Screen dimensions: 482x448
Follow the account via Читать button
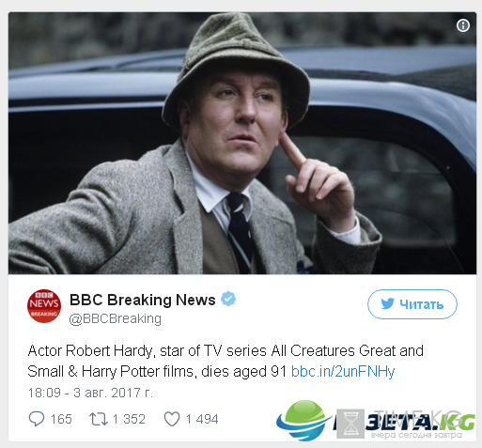[412, 304]
